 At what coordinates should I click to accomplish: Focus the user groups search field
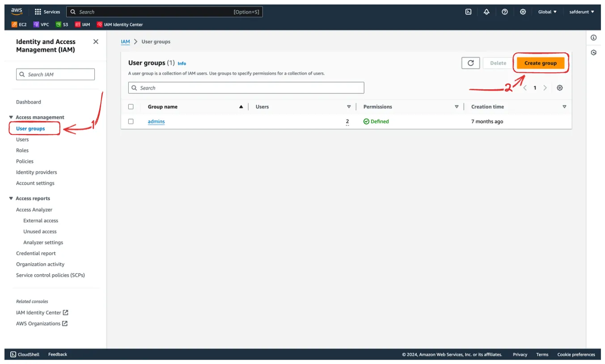pyautogui.click(x=246, y=88)
